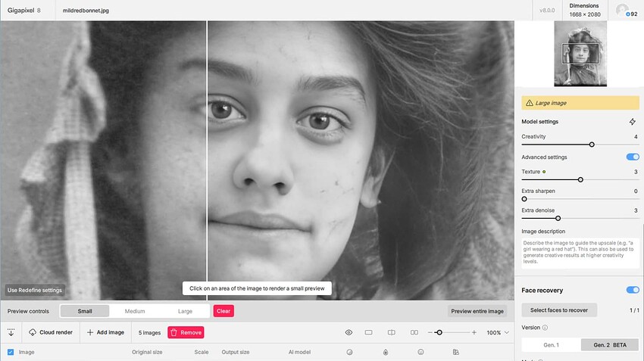This screenshot has height=361, width=644.
Task: Switch to Gen. 1 version tab
Action: [551, 345]
